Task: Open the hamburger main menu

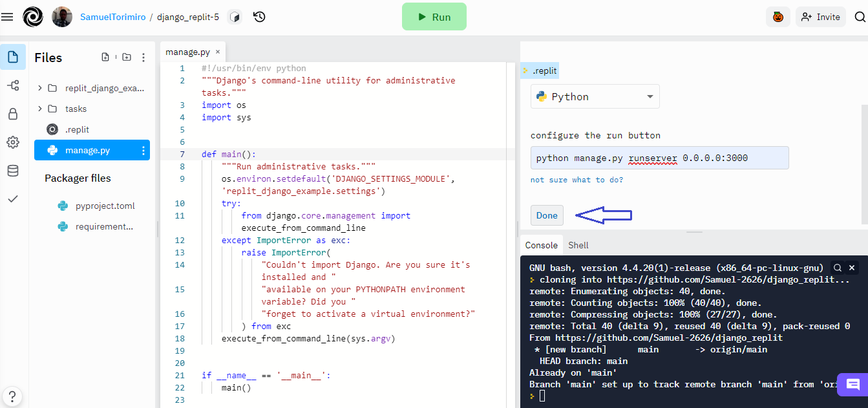Action: (x=7, y=17)
